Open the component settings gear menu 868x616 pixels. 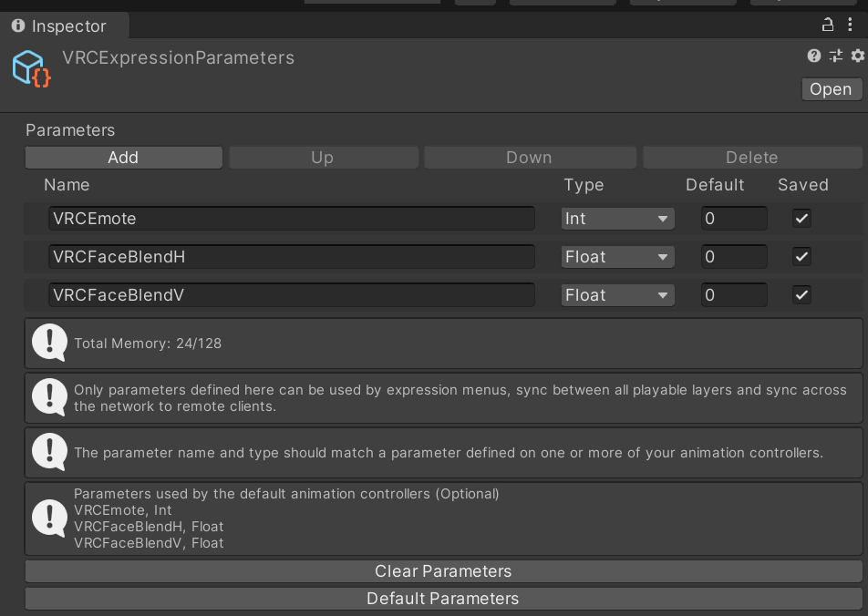coord(857,56)
